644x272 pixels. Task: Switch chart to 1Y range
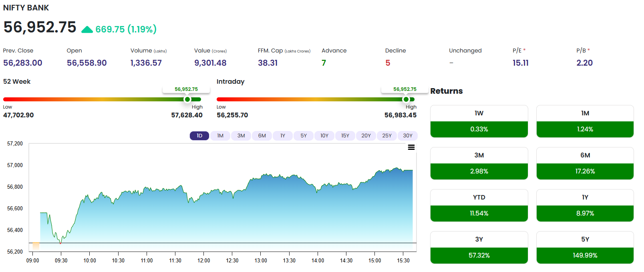pyautogui.click(x=283, y=136)
